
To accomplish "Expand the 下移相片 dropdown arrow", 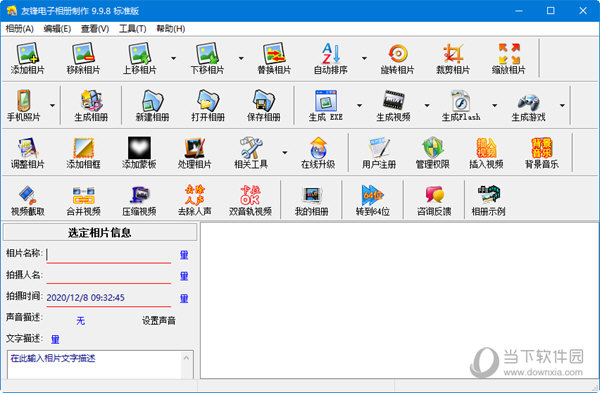I will tap(241, 58).
